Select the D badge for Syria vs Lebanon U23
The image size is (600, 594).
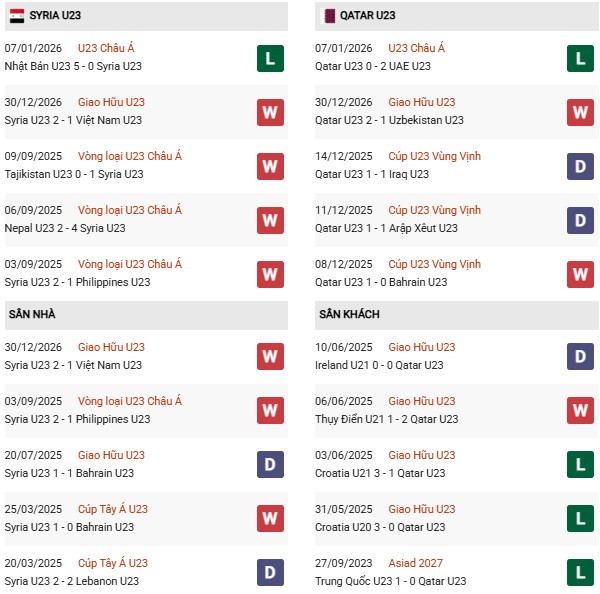coord(269,572)
